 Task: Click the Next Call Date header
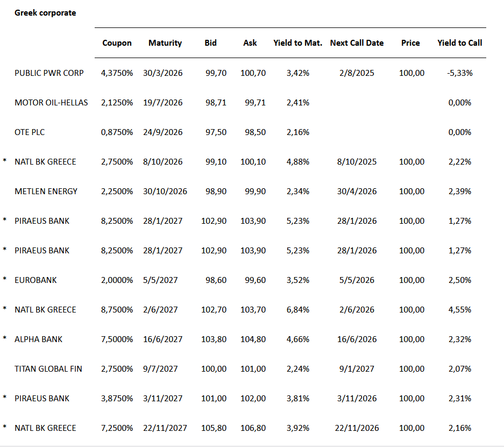point(357,43)
